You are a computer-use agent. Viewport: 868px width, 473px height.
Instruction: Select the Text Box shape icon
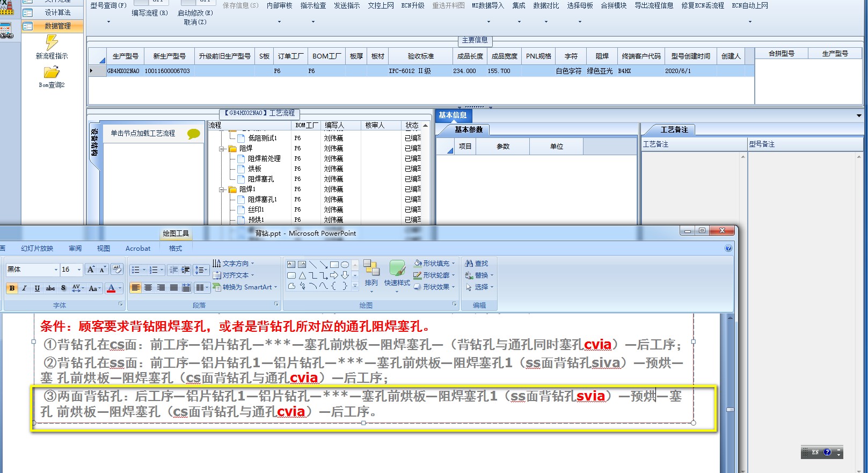[x=291, y=264]
